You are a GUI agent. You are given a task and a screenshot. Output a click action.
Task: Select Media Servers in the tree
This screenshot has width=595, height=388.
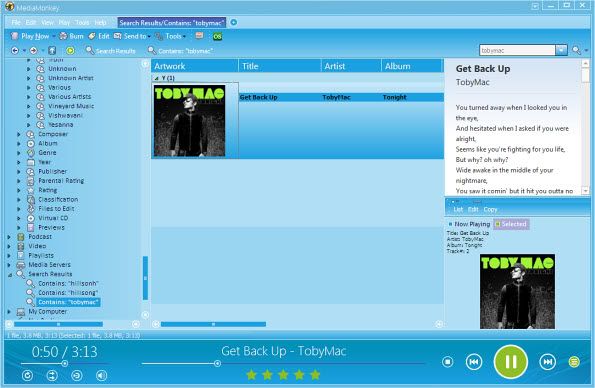click(49, 265)
